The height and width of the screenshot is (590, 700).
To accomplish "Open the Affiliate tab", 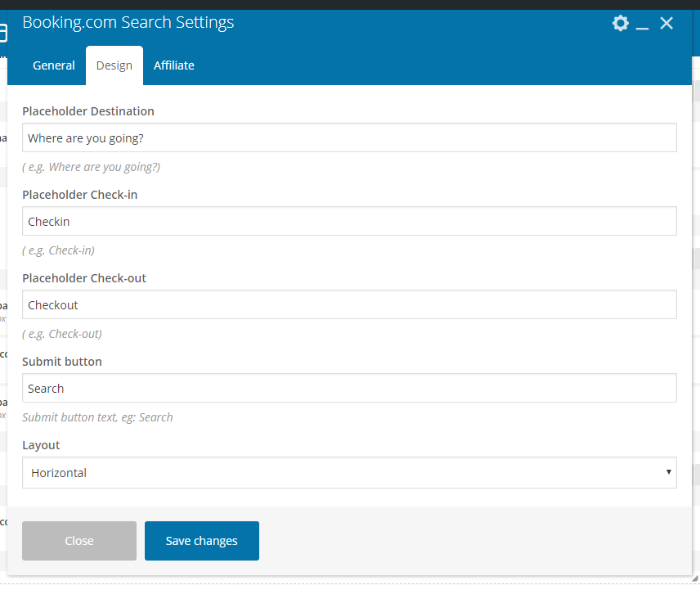I will (174, 65).
